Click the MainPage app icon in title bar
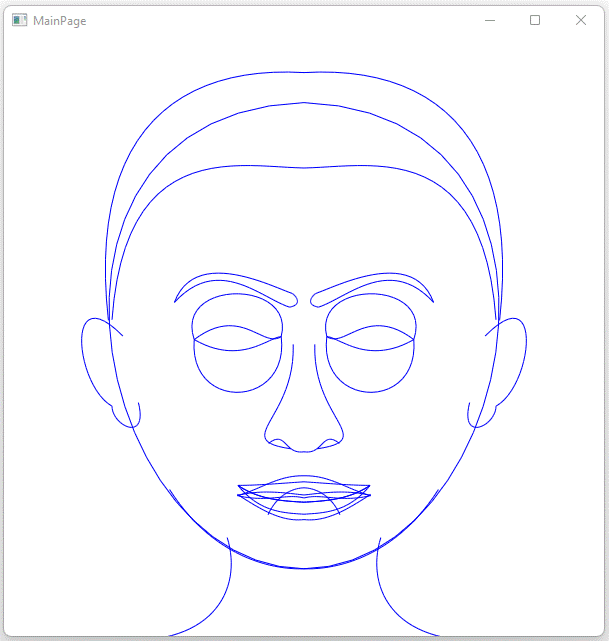This screenshot has width=609, height=641. click(19, 20)
